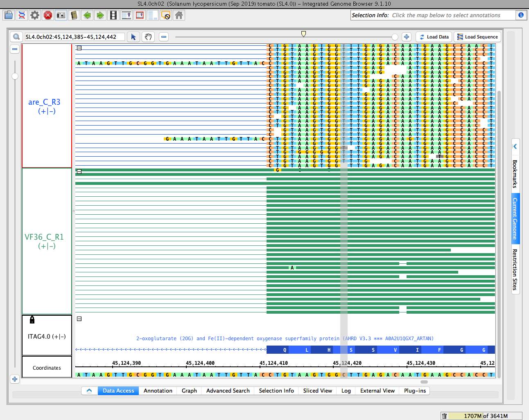Click the Load Data button
Screen dimensions: 529x420
434,37
